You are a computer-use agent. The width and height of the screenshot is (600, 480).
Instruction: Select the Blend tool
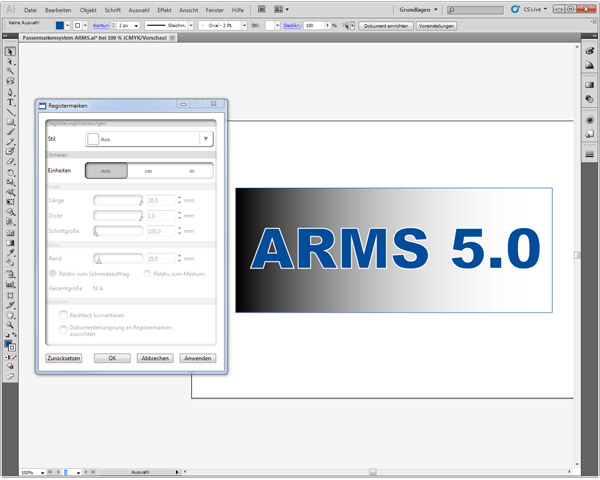[10, 263]
